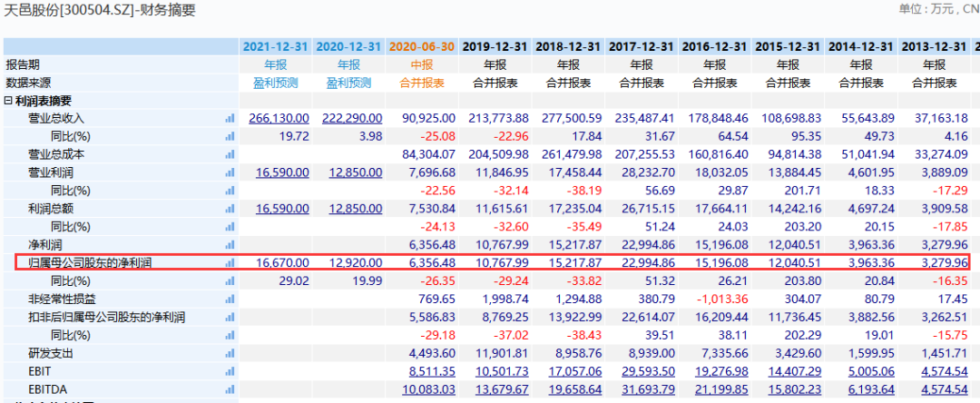Open EBIT value link 29,593.50
This screenshot has height=403, width=980.
pos(649,372)
